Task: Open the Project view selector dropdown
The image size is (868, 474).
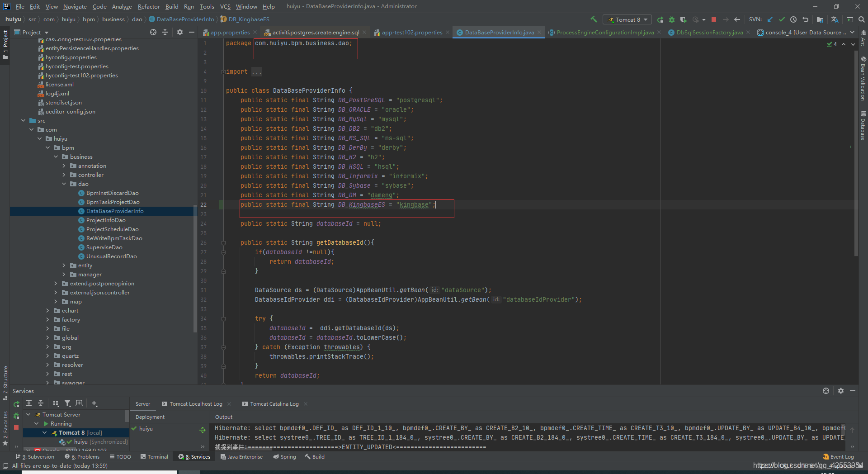Action: 32,32
